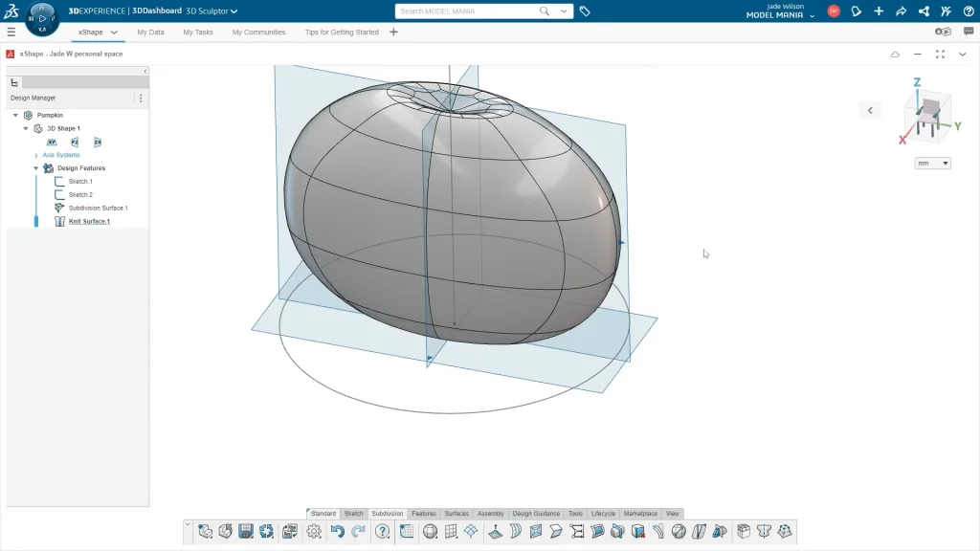Switch to the Subdivision toolbar tab
This screenshot has height=551, width=980.
(388, 514)
